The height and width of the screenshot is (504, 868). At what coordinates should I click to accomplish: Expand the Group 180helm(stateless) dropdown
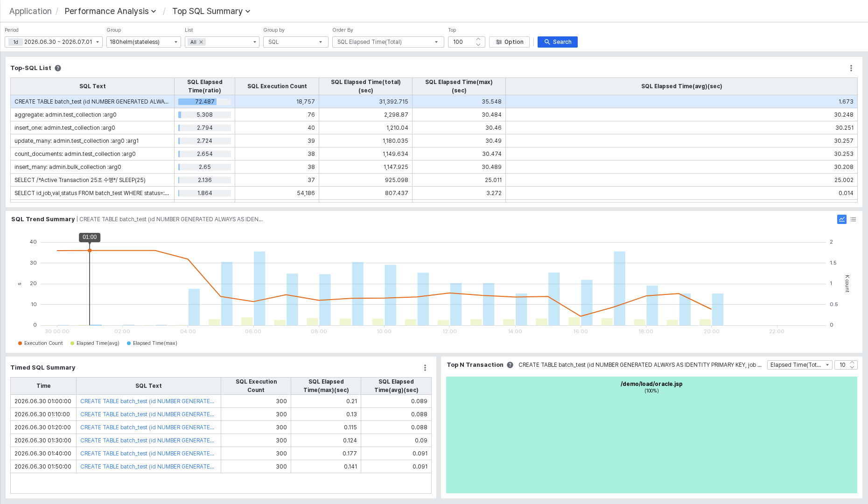click(144, 42)
